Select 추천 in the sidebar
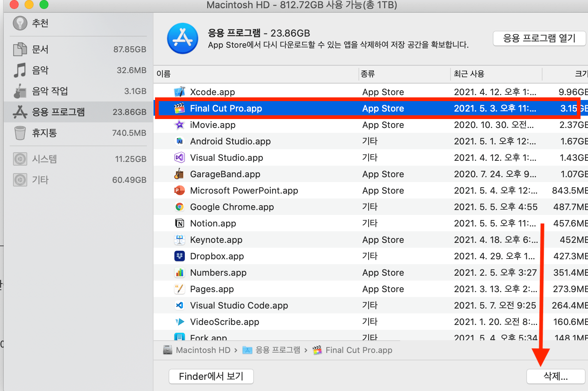 [x=78, y=23]
